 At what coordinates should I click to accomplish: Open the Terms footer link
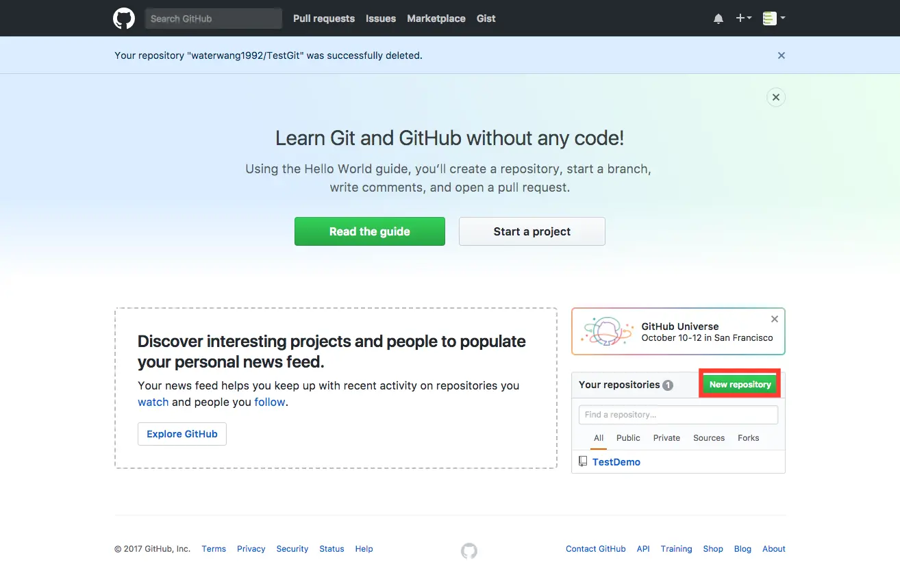tap(214, 549)
